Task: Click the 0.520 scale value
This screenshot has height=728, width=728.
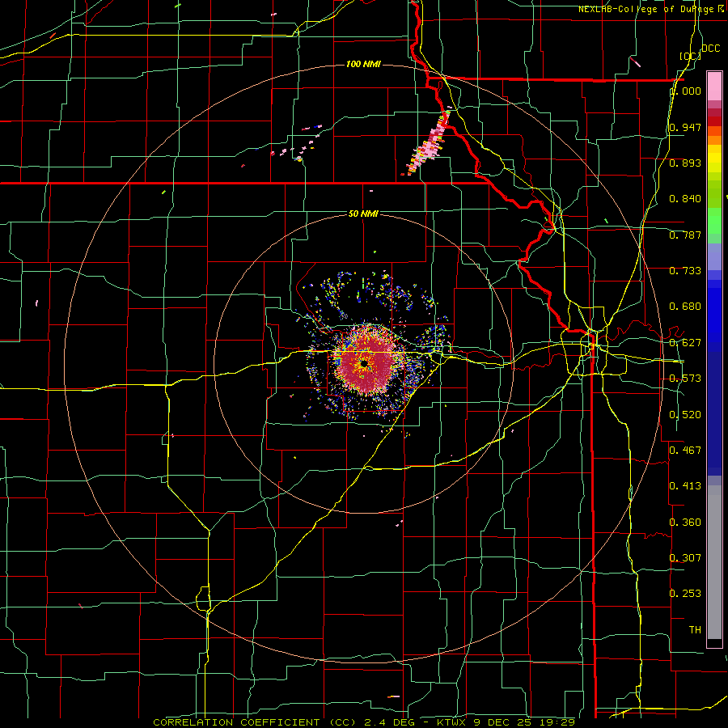Action: click(685, 415)
